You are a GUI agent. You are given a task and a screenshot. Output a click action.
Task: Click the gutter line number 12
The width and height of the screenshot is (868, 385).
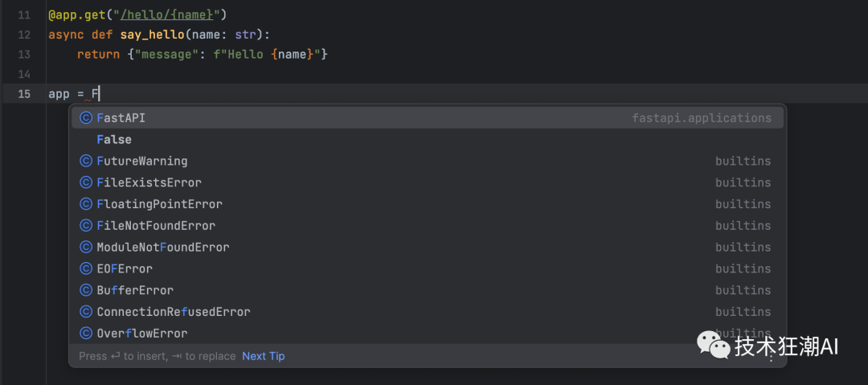[23, 35]
